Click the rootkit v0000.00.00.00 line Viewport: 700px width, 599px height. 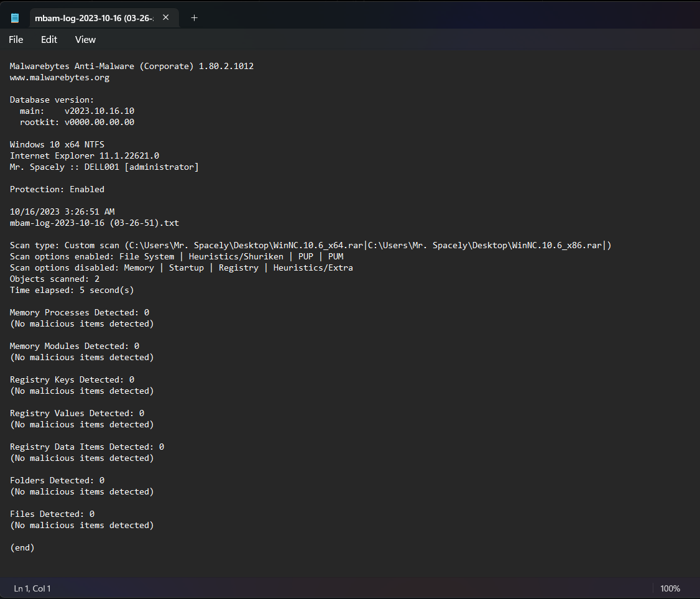coord(77,123)
